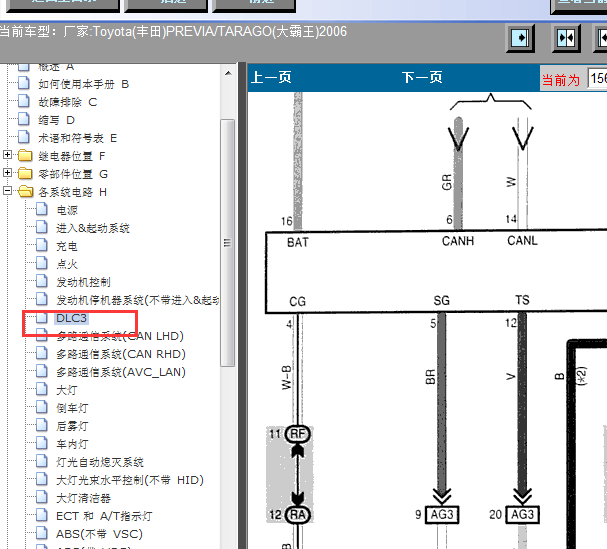Click the document icon beside 点火

point(42,263)
